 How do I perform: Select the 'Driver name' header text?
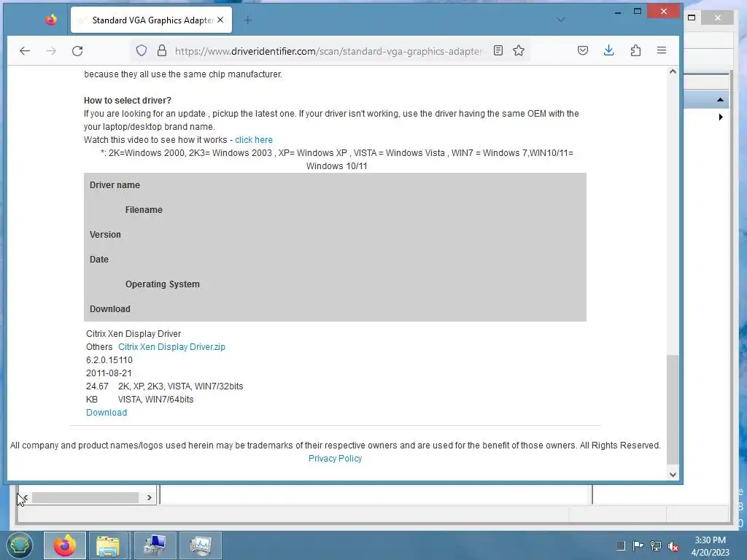(x=115, y=184)
